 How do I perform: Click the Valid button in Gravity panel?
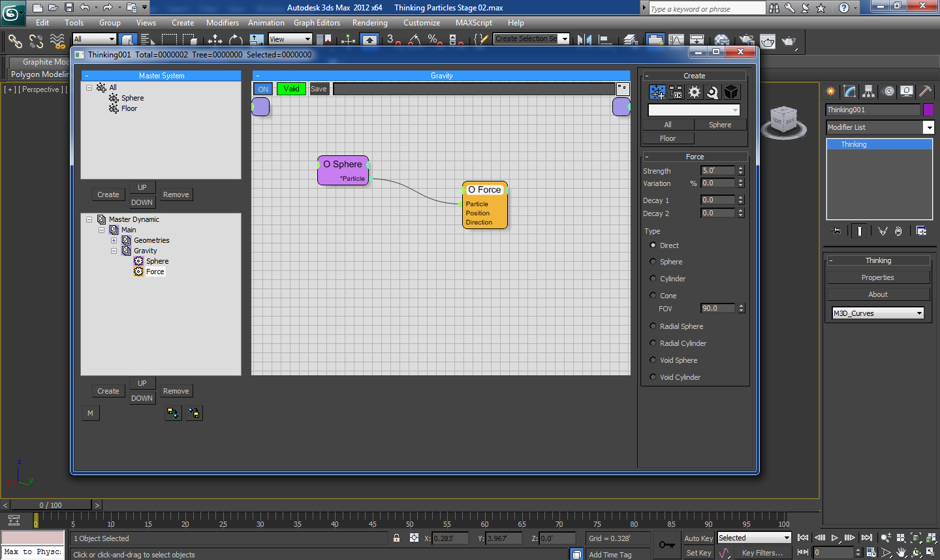coord(291,89)
